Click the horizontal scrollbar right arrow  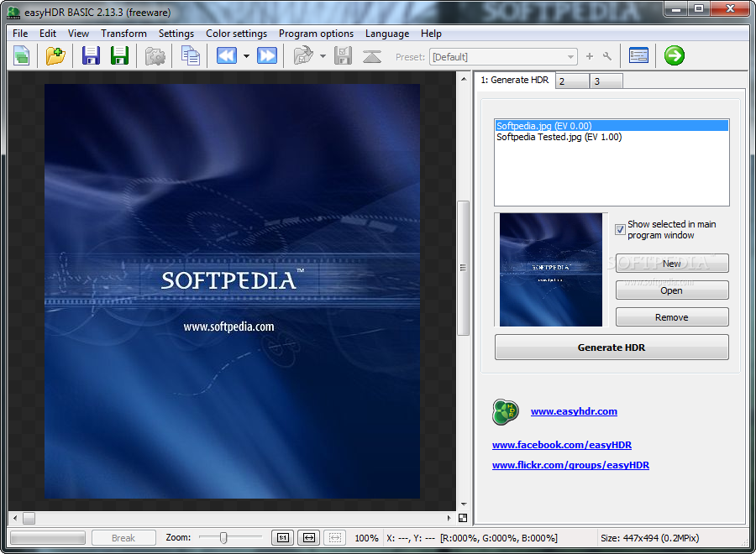pos(449,519)
